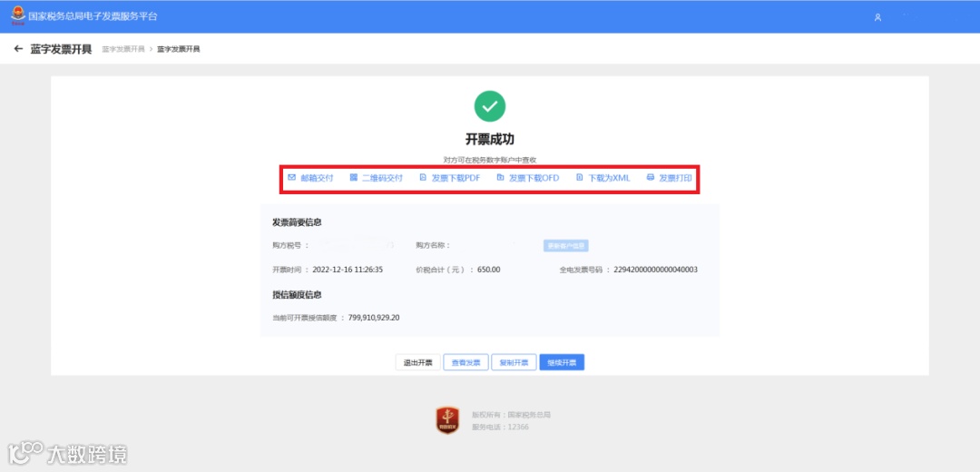Download invoice via 发票下载PDF
980x472 pixels.
point(456,178)
